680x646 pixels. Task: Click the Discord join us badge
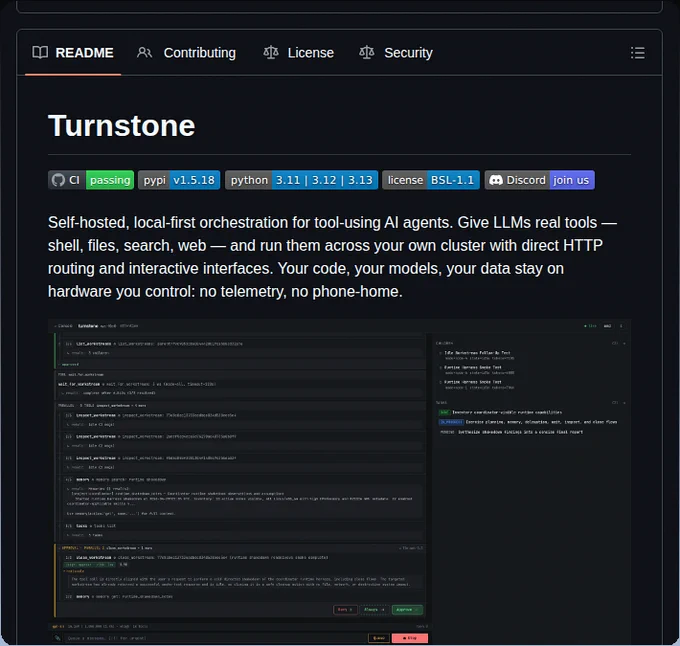pos(539,180)
